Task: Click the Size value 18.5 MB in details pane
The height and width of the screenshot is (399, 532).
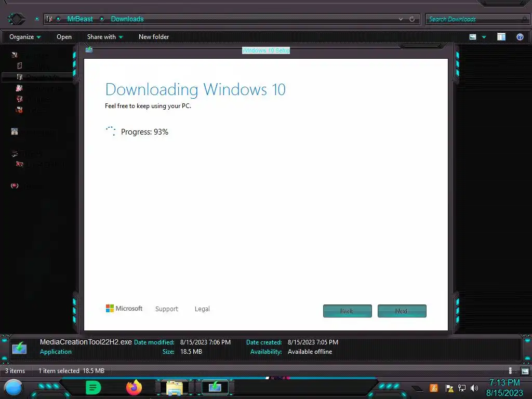Action: click(191, 352)
